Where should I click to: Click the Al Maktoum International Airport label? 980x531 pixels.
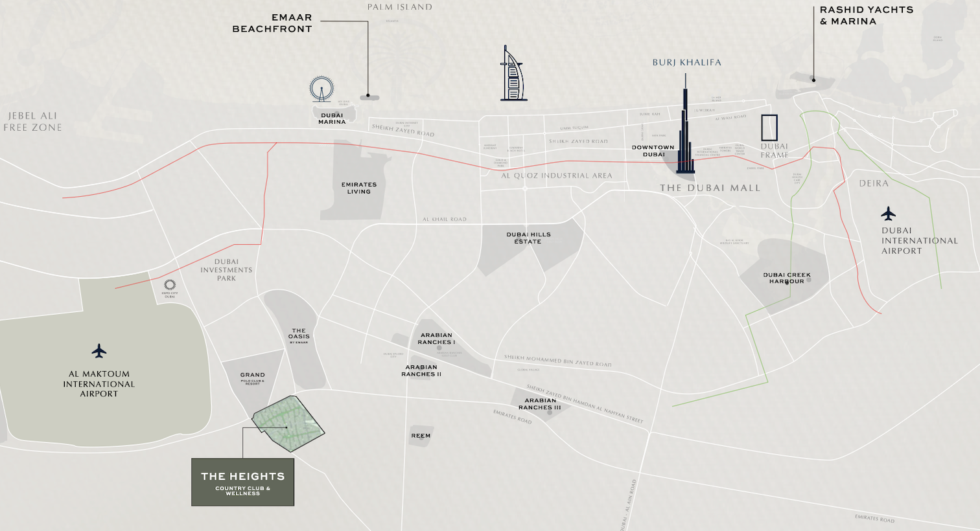(x=99, y=384)
